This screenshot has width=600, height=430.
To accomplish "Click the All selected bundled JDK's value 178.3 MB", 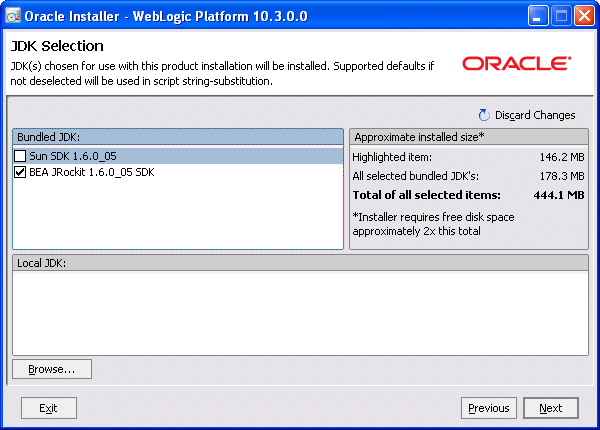I will pos(562,176).
